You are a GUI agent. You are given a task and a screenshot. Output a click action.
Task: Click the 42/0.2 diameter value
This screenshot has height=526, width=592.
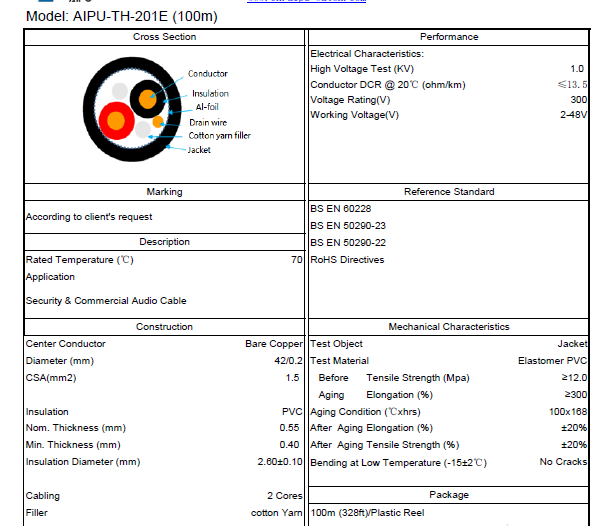288,361
